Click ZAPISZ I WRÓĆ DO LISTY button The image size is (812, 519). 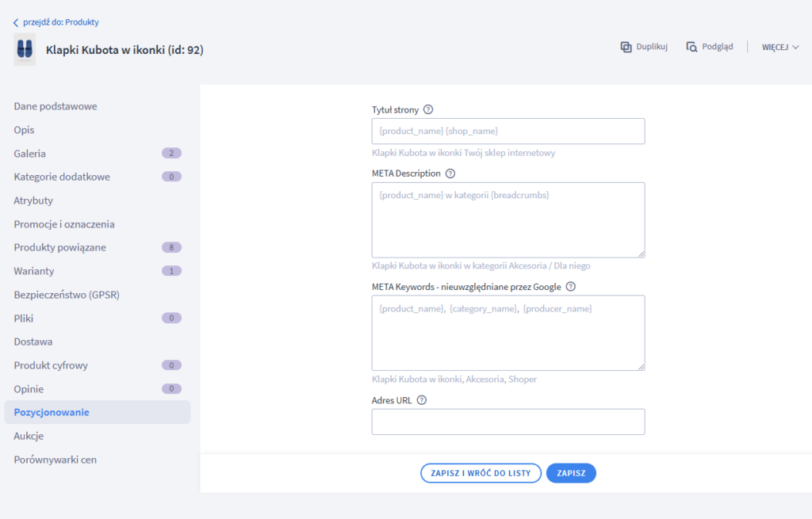point(481,473)
